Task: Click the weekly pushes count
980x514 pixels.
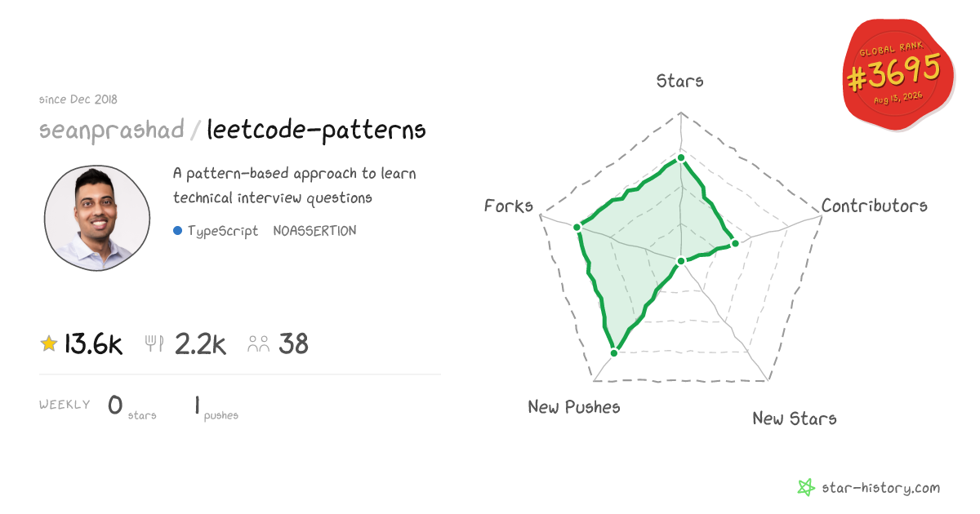Action: click(x=198, y=405)
